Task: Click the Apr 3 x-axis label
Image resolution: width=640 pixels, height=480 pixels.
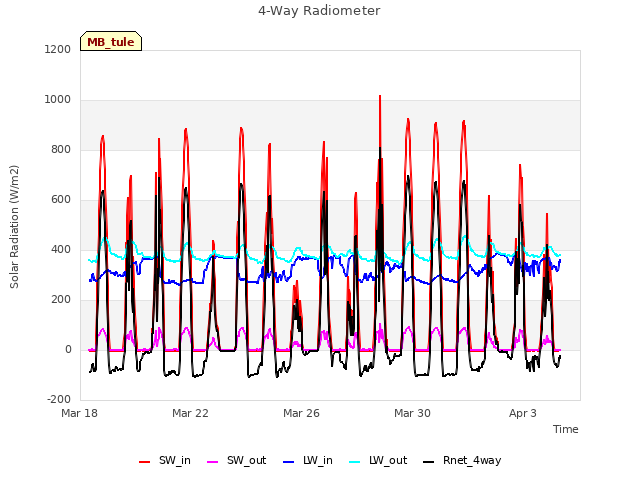Action: [523, 413]
